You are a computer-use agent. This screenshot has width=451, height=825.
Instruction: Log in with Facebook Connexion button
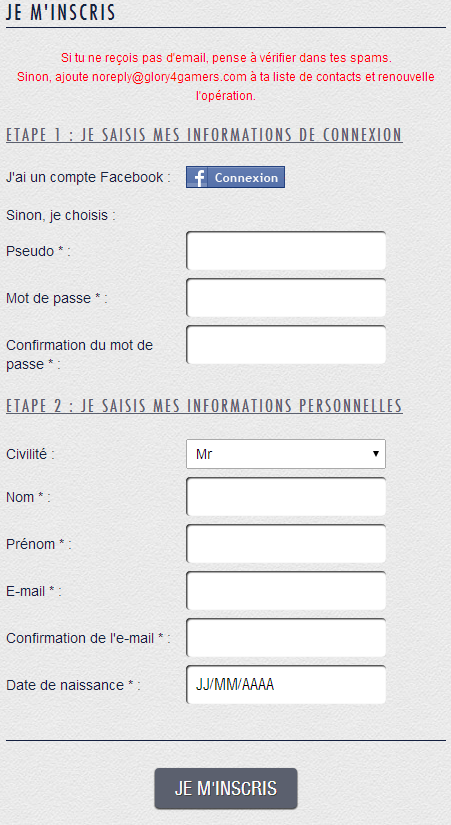(x=235, y=177)
